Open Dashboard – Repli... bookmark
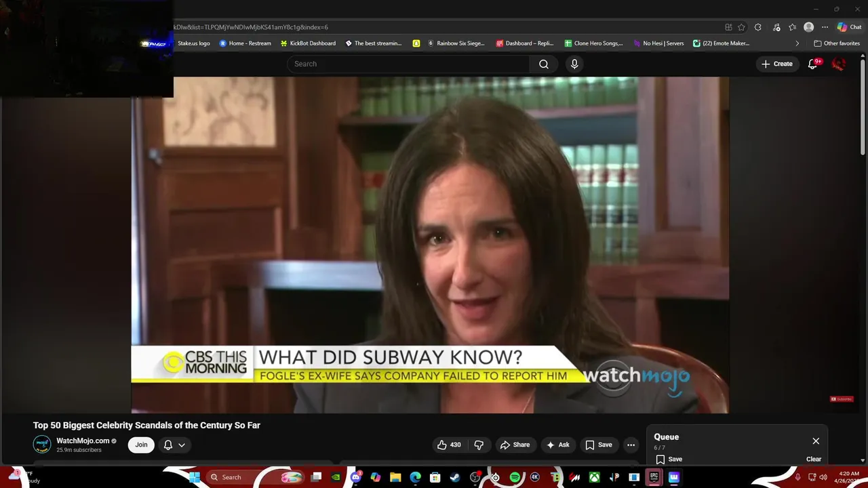 coord(525,43)
